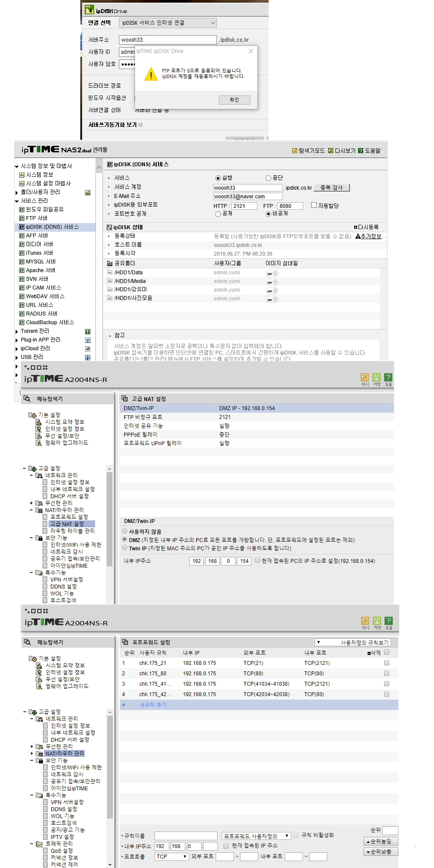Select the Twin IP radio option
The height and width of the screenshot is (868, 434).
(x=125, y=548)
